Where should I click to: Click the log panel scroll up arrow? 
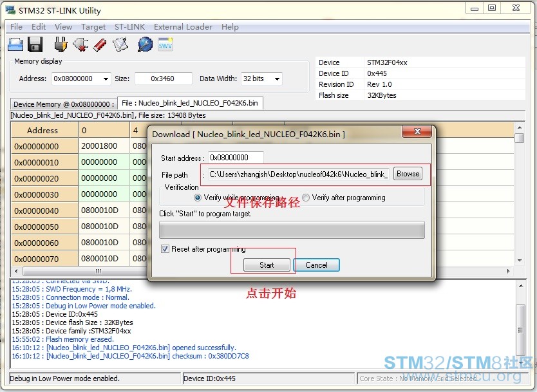pos(520,286)
